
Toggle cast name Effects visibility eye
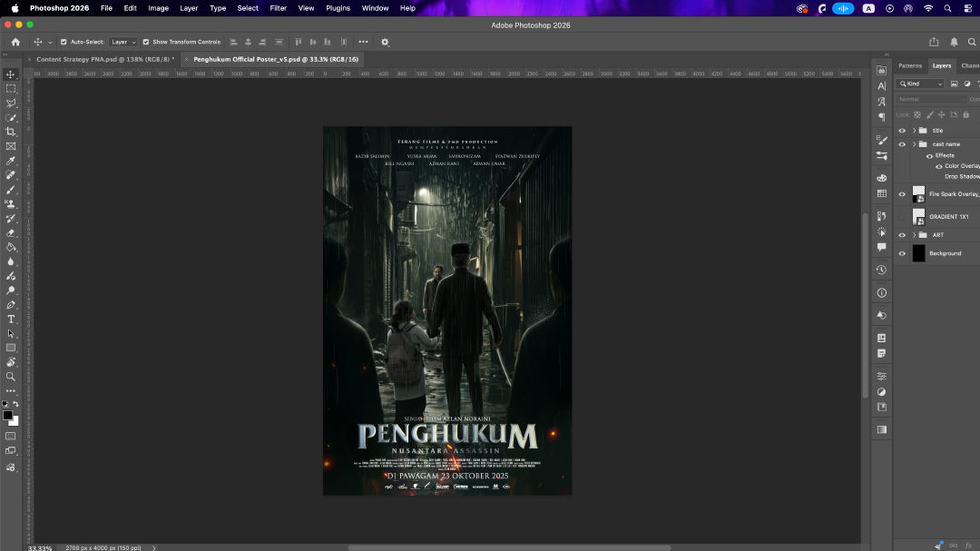coord(929,156)
